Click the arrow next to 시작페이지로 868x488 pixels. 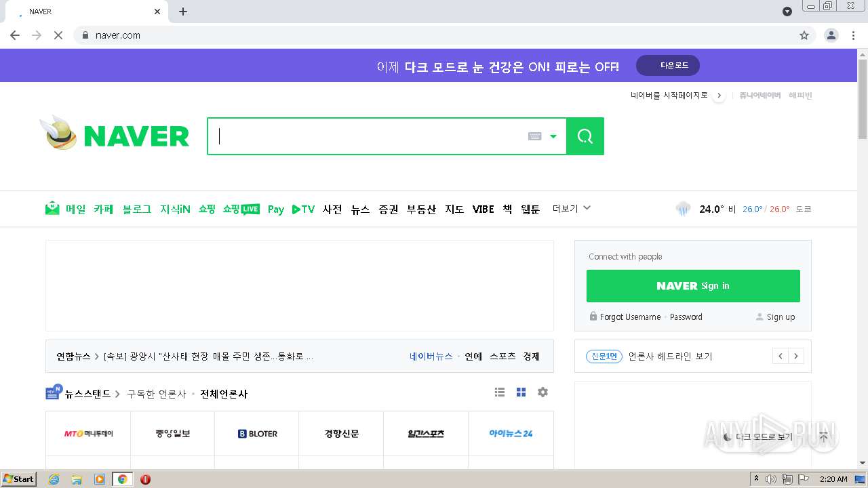(x=719, y=96)
